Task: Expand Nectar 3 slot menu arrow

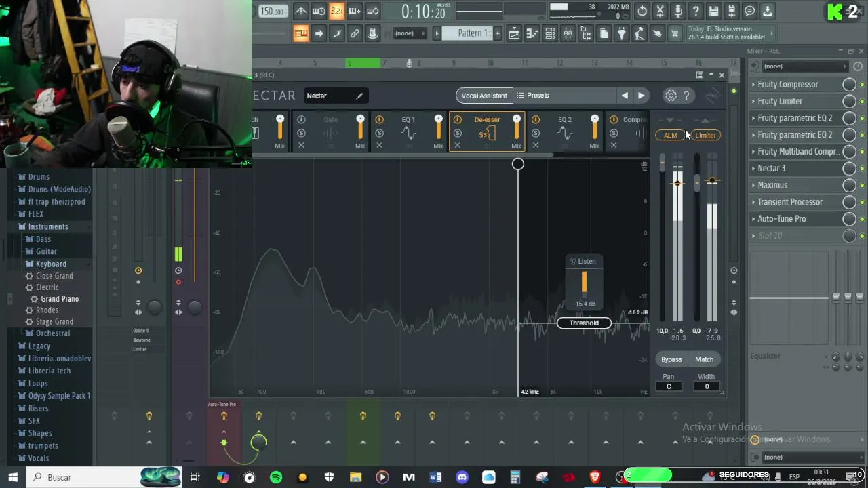Action: click(753, 168)
